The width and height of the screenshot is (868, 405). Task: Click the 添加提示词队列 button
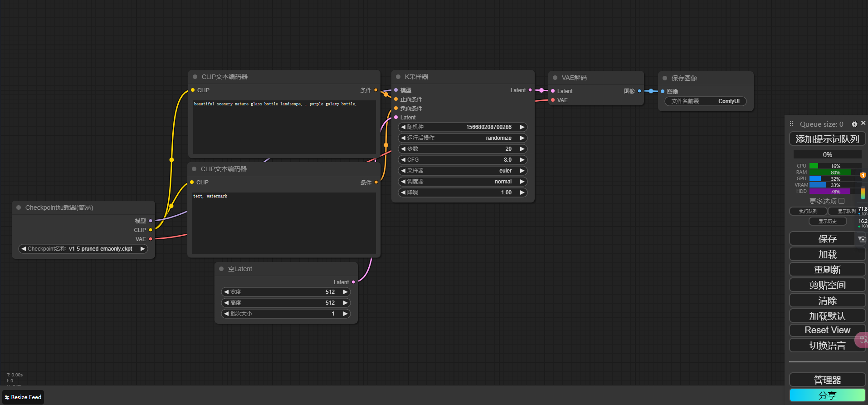[x=827, y=139]
